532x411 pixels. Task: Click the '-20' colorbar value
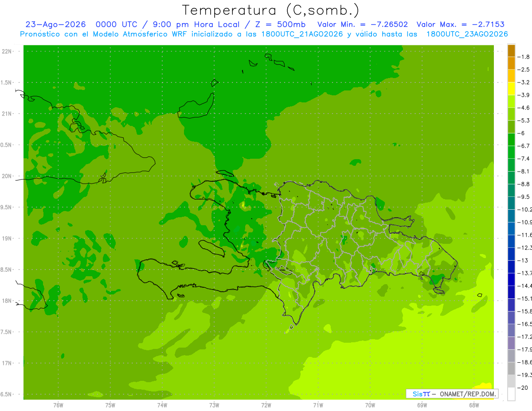point(523,388)
